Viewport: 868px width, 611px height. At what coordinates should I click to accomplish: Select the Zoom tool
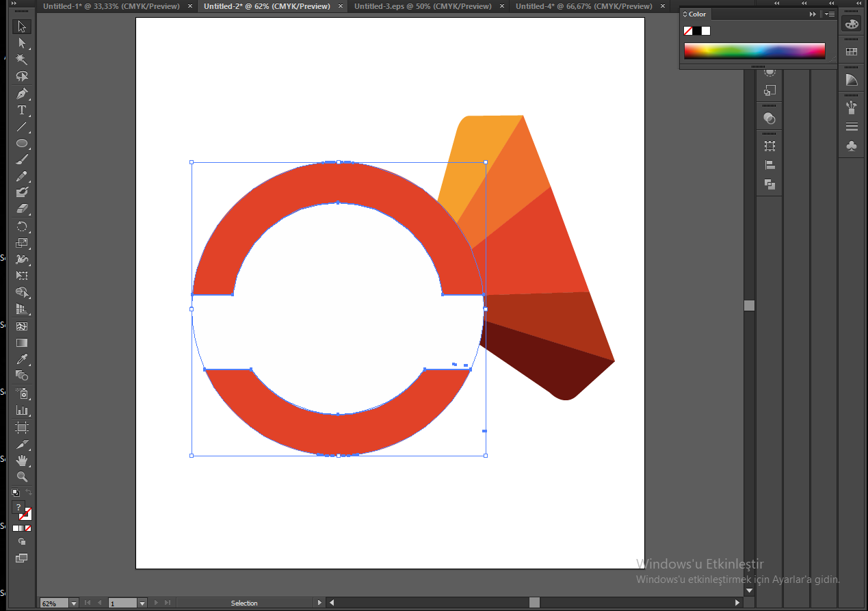tap(22, 477)
